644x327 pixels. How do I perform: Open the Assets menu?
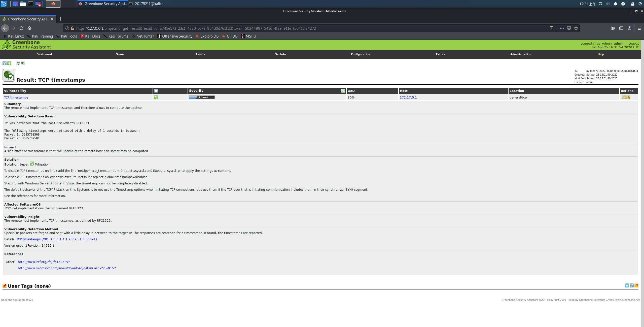coord(200,54)
